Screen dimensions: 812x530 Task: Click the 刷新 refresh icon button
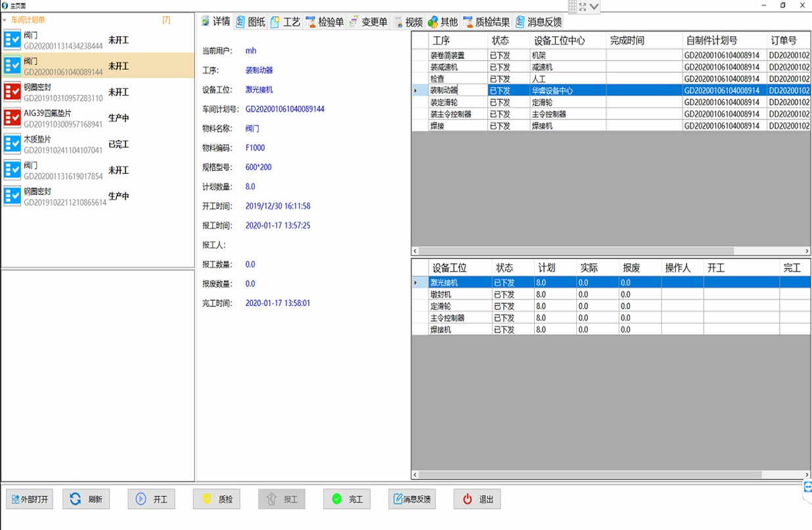coord(75,498)
